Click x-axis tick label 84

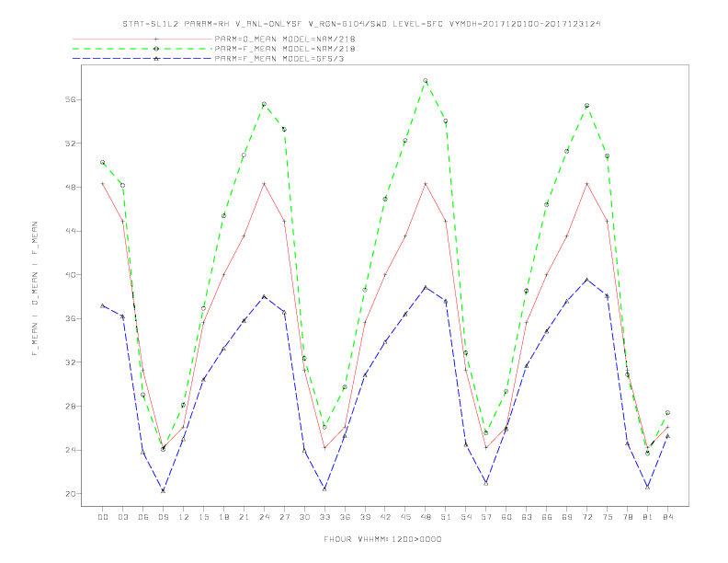point(667,517)
